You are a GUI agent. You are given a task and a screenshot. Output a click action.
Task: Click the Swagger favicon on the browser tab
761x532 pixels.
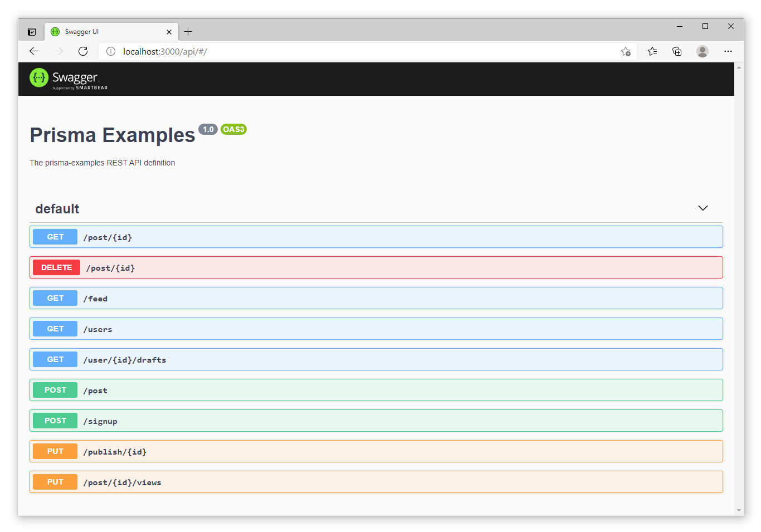[x=55, y=32]
